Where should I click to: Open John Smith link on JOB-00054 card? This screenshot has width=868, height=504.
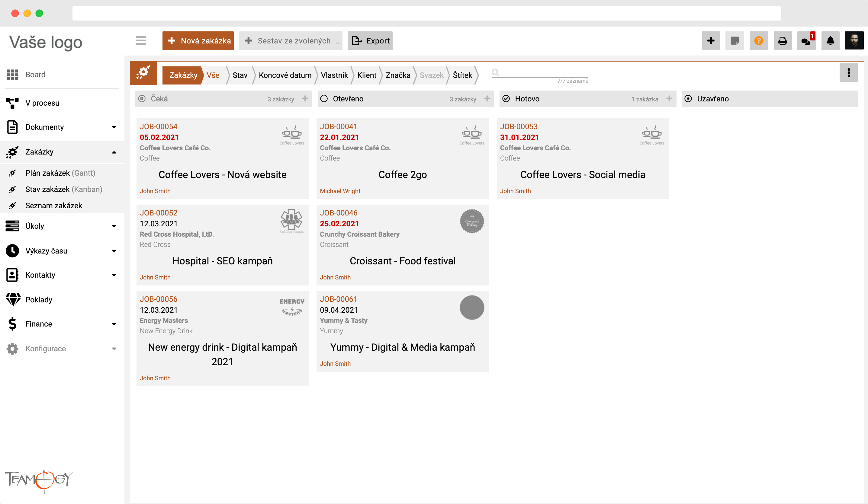tap(155, 191)
